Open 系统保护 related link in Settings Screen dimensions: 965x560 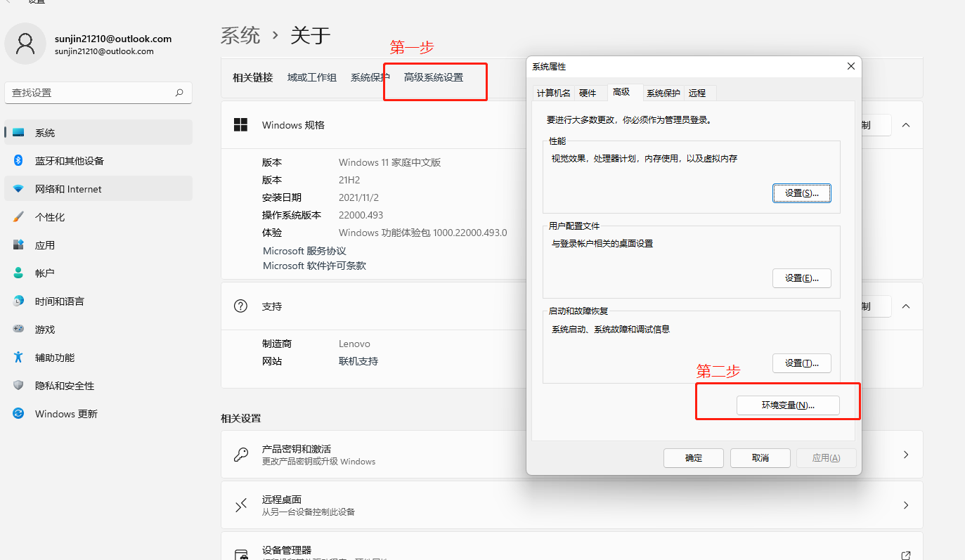point(370,77)
